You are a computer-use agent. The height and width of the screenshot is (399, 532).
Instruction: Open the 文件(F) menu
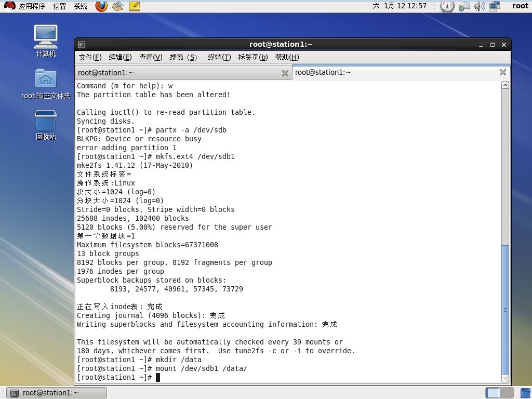[90, 57]
